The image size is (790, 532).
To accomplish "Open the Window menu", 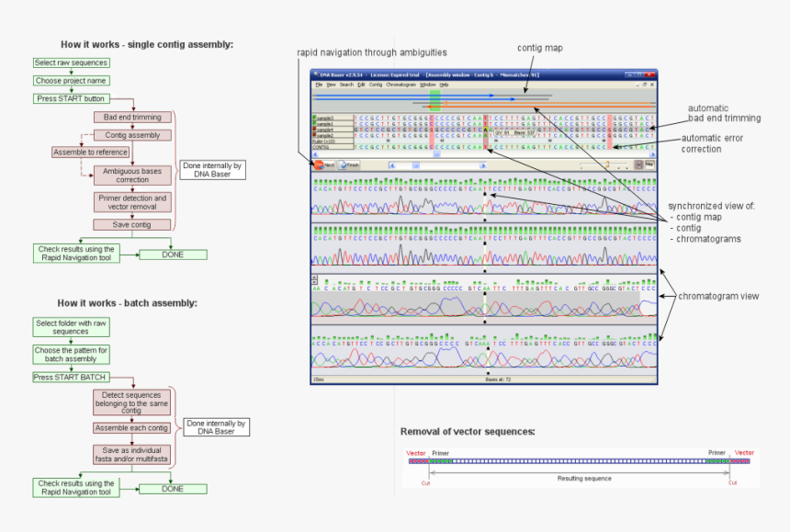I will tap(428, 85).
